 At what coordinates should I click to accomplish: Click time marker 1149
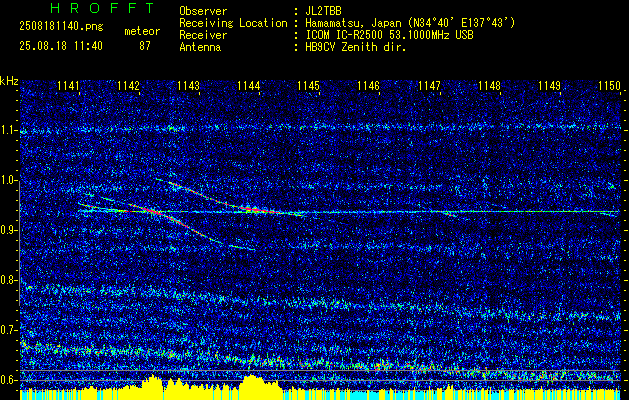(550, 86)
